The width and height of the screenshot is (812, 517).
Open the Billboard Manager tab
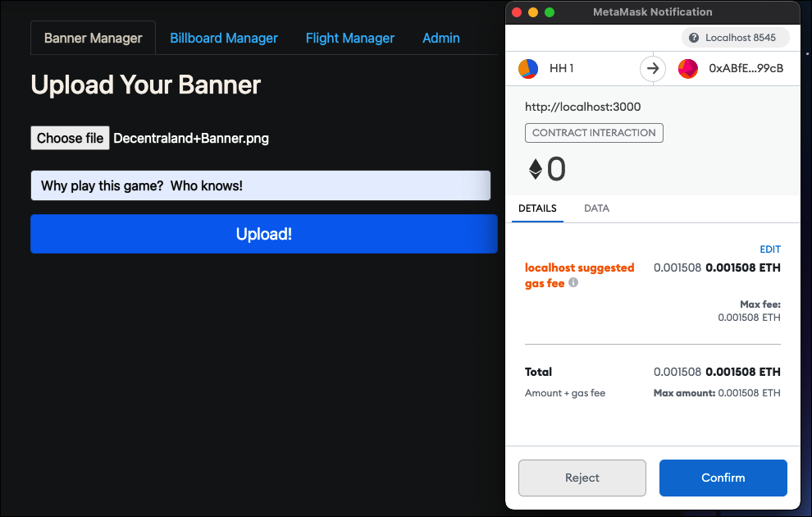[x=224, y=38]
